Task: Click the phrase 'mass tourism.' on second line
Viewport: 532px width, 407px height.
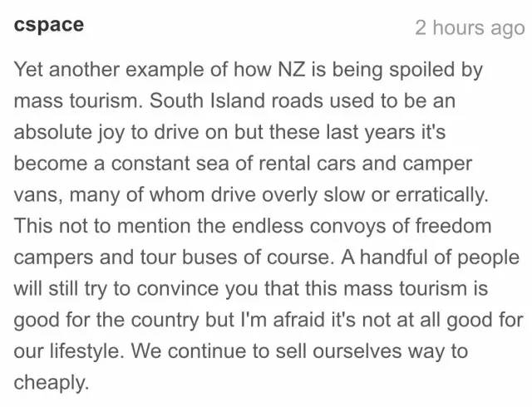Action: tap(78, 101)
